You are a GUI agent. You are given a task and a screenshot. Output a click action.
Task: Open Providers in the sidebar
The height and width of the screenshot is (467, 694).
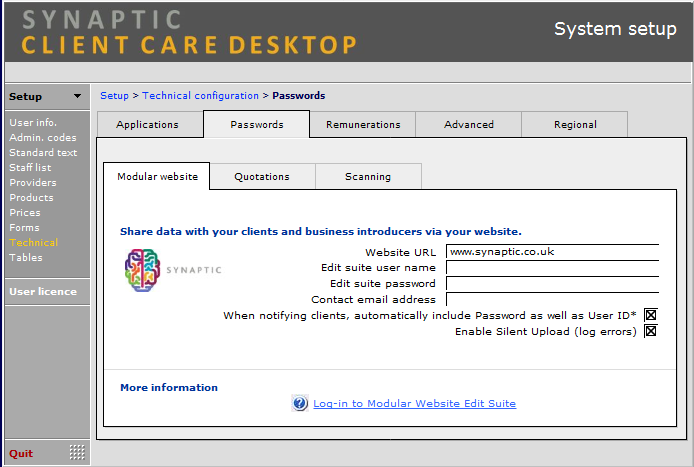coord(33,183)
